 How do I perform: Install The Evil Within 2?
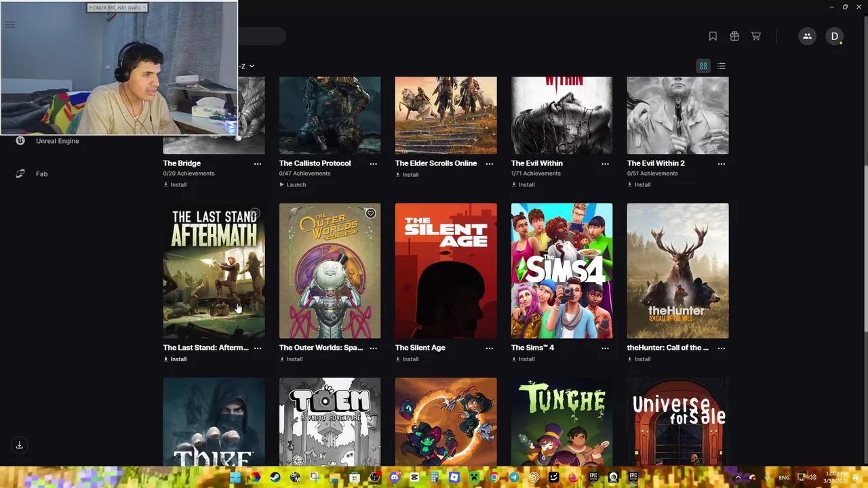(x=639, y=184)
